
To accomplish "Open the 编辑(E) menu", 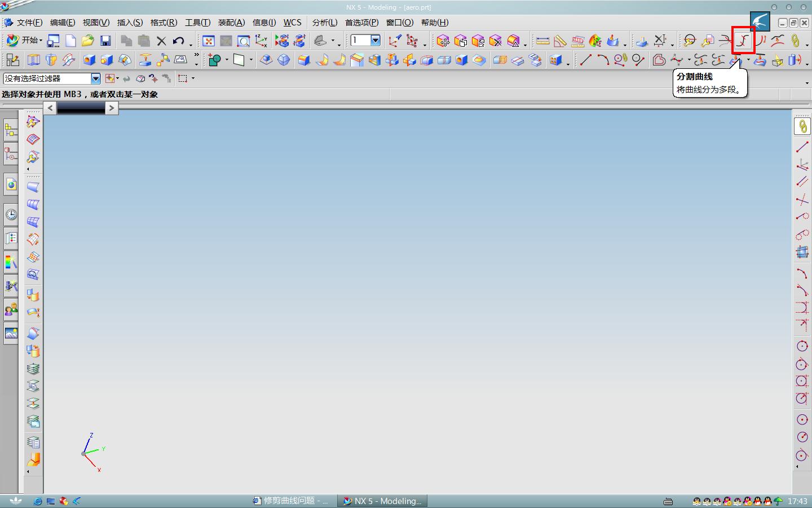I will (63, 23).
